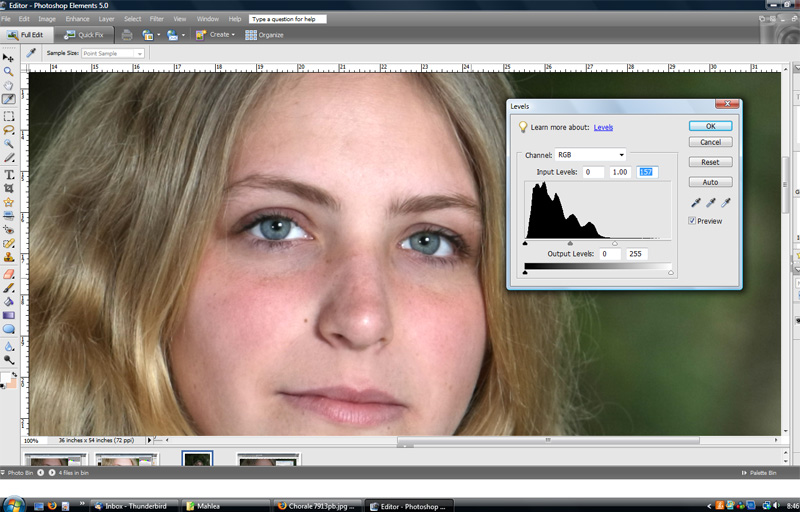Screen dimensions: 800x512
Task: Open the Enhance menu
Action: click(77, 19)
